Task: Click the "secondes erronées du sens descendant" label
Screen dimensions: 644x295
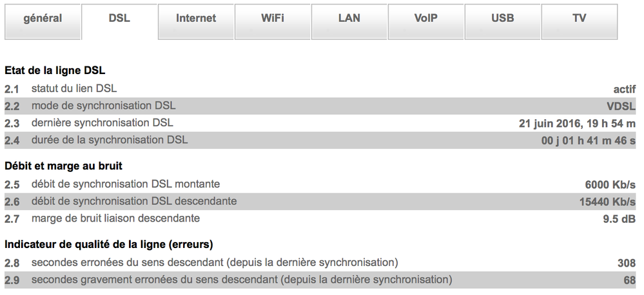Action: coord(214,263)
